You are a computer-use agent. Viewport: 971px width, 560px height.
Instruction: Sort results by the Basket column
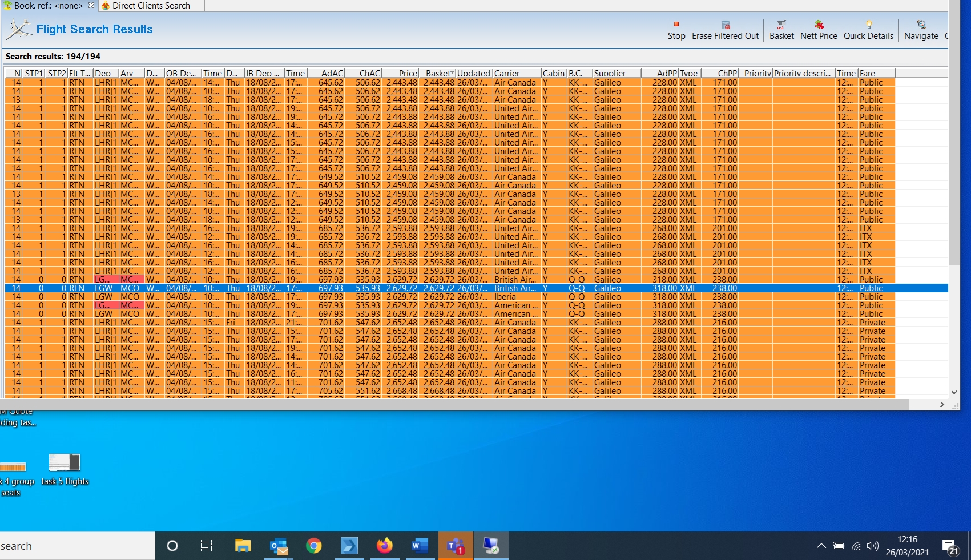point(439,73)
